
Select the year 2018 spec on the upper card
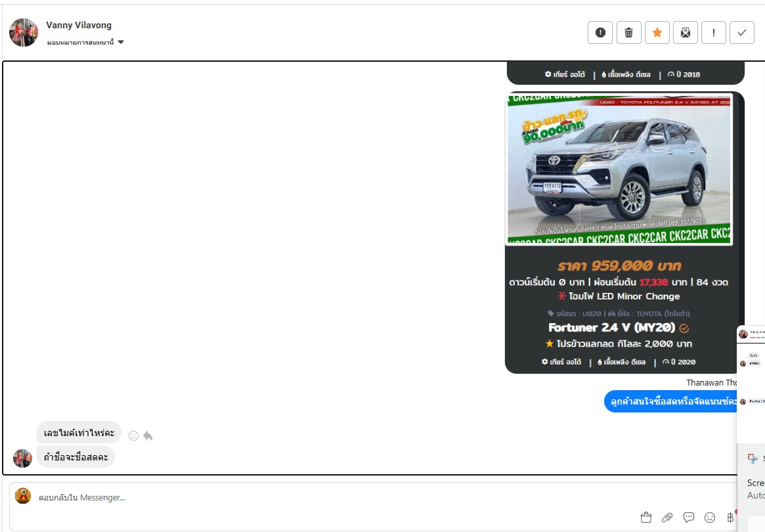coord(684,75)
